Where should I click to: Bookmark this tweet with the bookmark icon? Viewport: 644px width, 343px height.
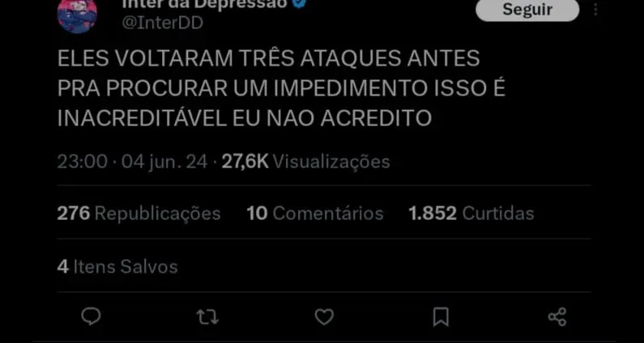(x=441, y=317)
